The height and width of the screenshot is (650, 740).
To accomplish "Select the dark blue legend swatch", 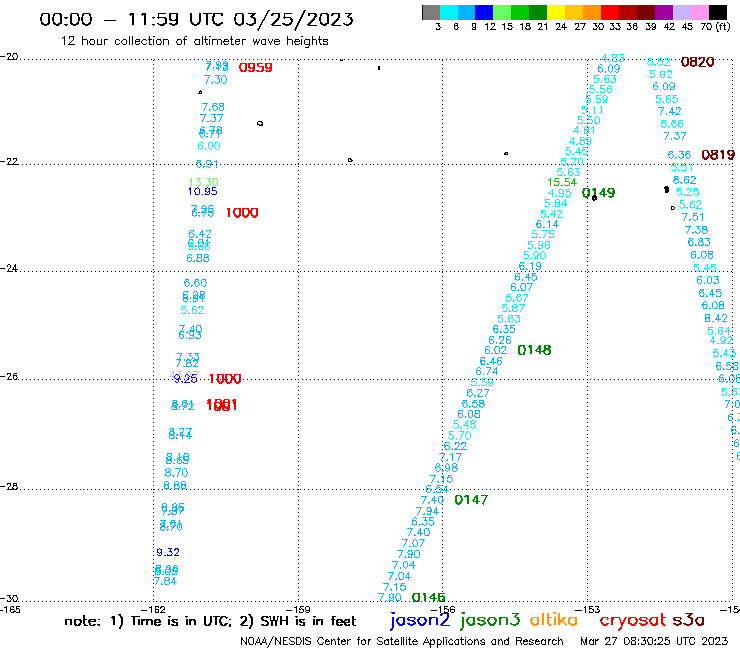I will pyautogui.click(x=484, y=13).
